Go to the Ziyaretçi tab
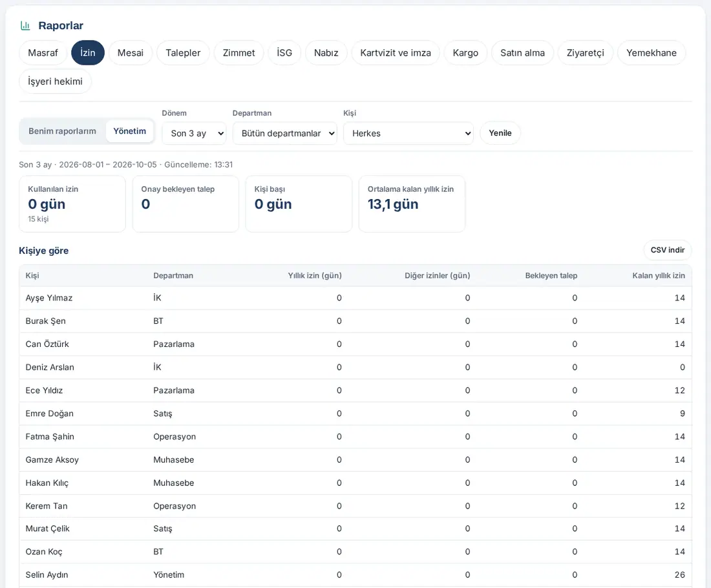The width and height of the screenshot is (711, 588). tap(586, 53)
